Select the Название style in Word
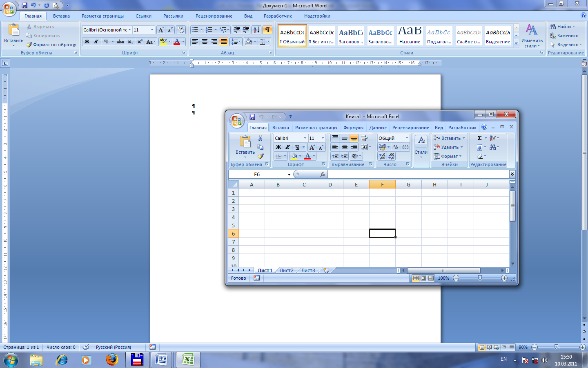The width and height of the screenshot is (588, 368). [410, 36]
